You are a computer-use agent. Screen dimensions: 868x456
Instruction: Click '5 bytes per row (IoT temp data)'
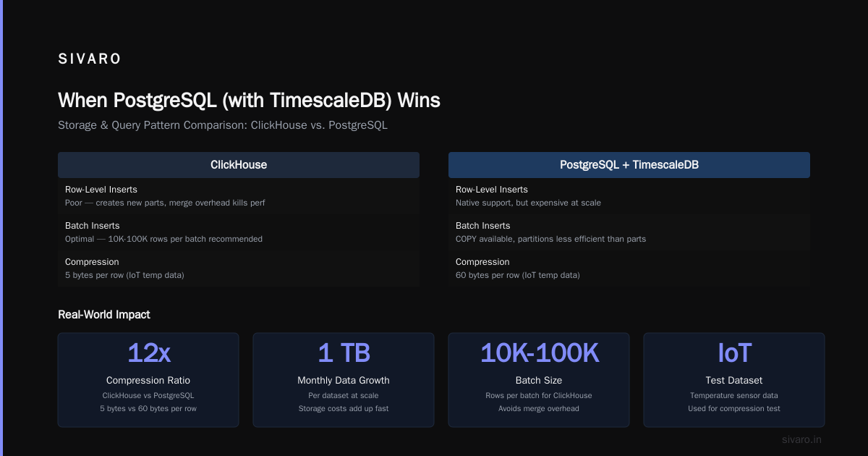(124, 275)
